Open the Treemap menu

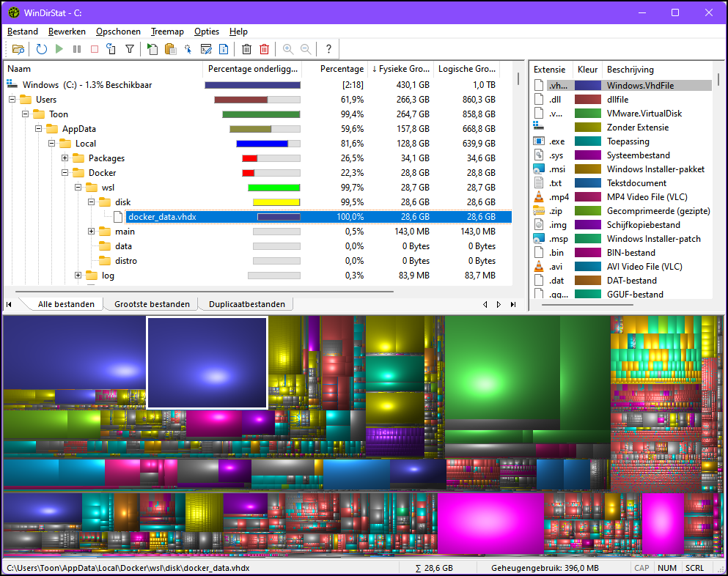tap(167, 32)
